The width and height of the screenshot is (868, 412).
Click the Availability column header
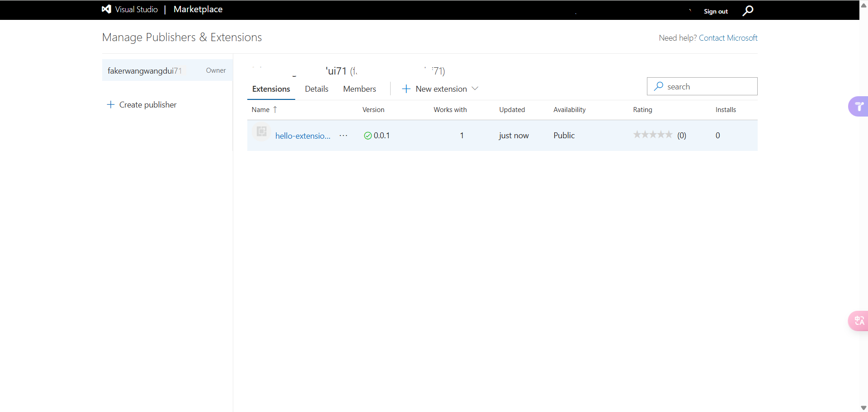click(x=570, y=110)
